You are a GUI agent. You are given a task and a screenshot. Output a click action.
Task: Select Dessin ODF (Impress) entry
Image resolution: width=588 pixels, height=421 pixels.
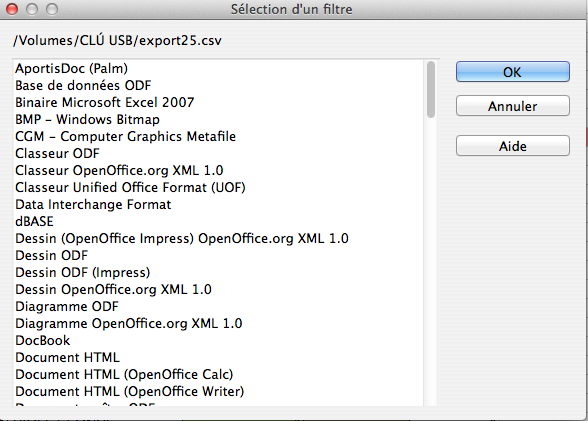[82, 273]
